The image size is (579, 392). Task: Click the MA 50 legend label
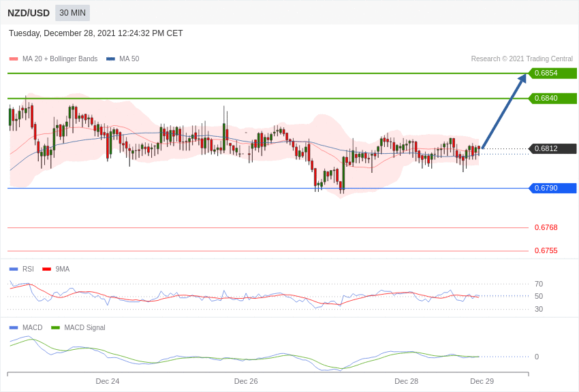pos(129,59)
